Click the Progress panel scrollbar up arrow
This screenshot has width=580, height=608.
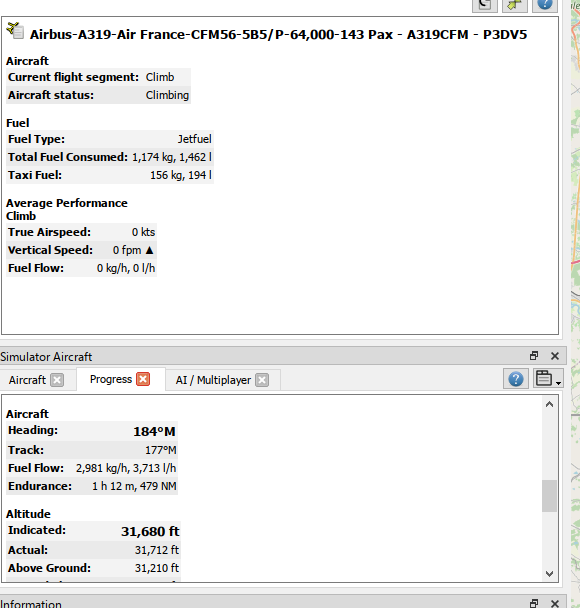tap(549, 404)
